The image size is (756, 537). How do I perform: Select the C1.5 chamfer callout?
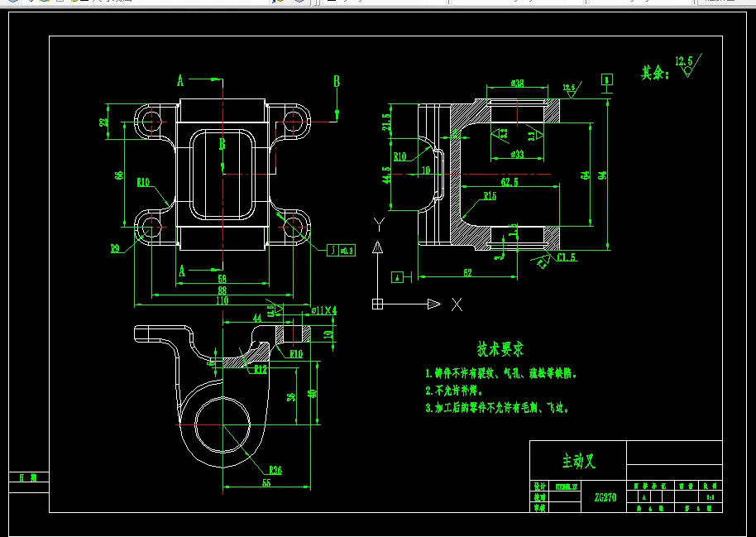tap(567, 257)
